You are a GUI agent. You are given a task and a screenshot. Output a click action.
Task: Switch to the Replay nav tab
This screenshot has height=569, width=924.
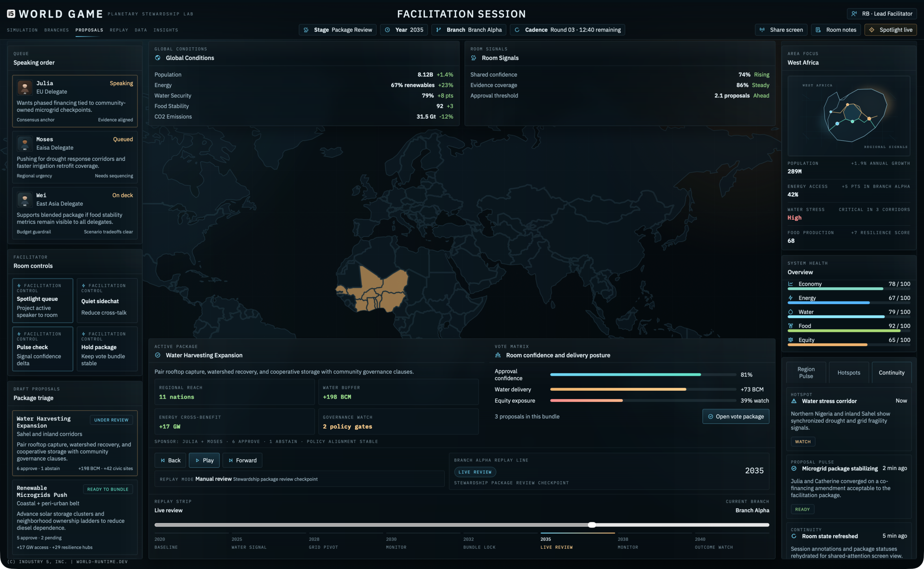119,30
